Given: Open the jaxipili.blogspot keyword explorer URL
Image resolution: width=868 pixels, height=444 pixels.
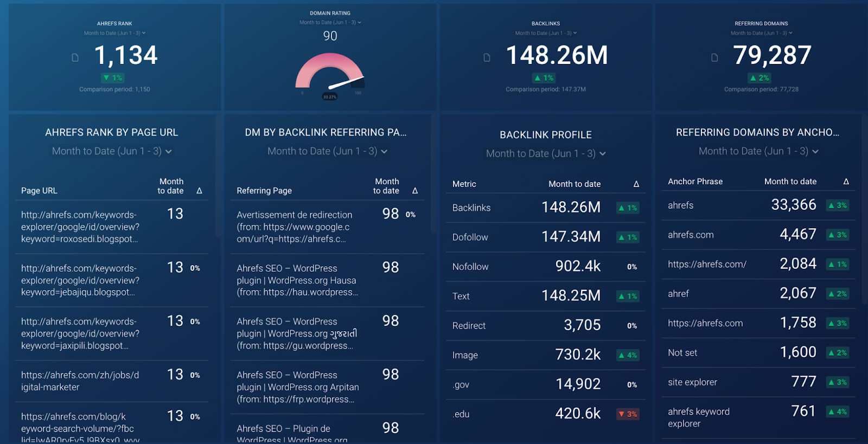Looking at the screenshot, I should tap(80, 333).
